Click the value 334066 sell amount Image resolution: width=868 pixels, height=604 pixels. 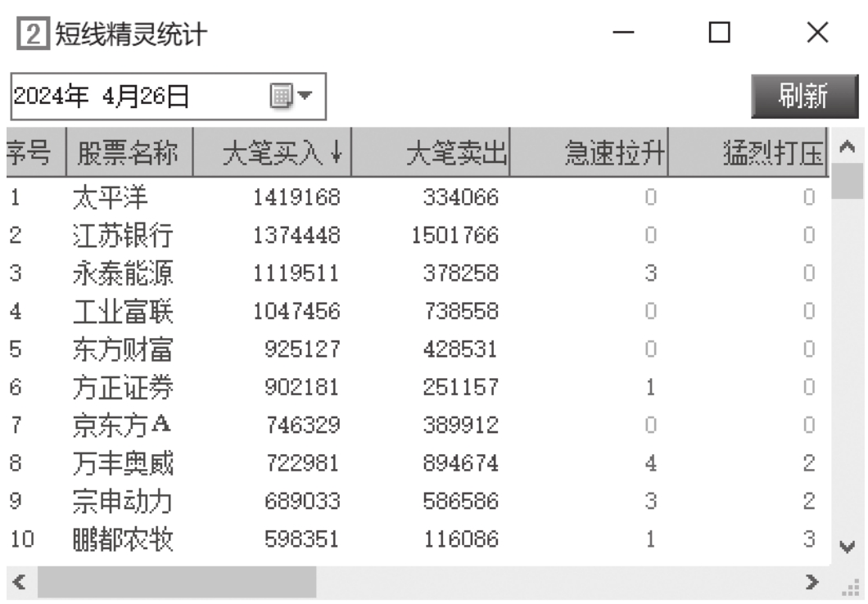point(461,197)
